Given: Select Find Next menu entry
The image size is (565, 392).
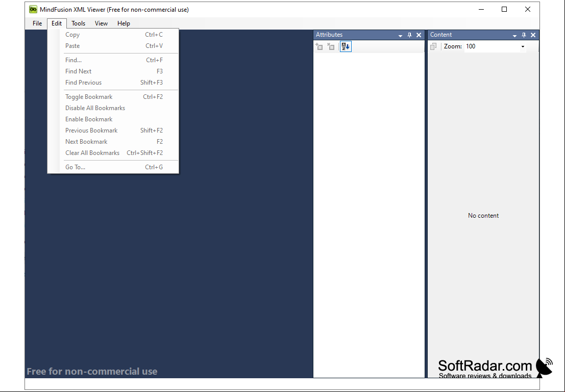Looking at the screenshot, I should pos(113,71).
